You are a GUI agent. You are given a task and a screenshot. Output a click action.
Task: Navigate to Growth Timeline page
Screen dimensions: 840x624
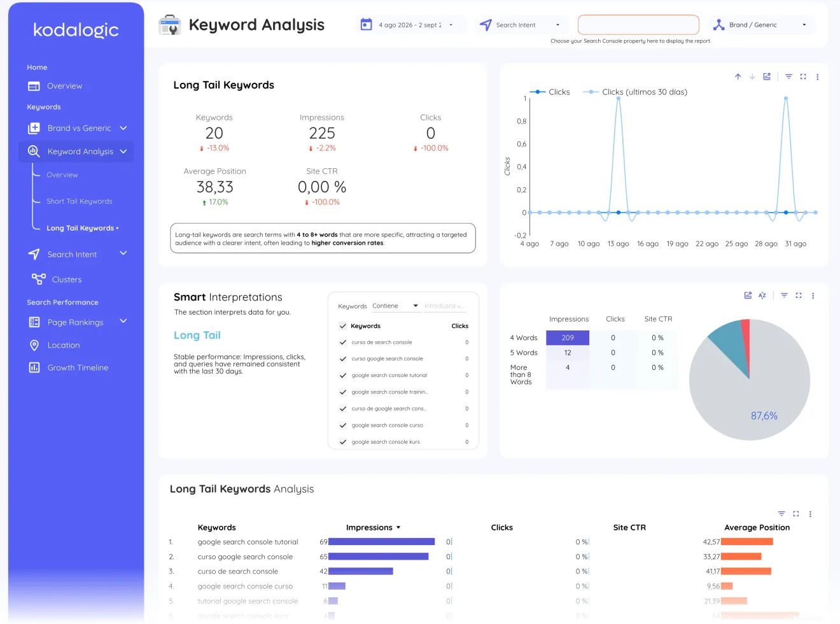[x=78, y=367]
